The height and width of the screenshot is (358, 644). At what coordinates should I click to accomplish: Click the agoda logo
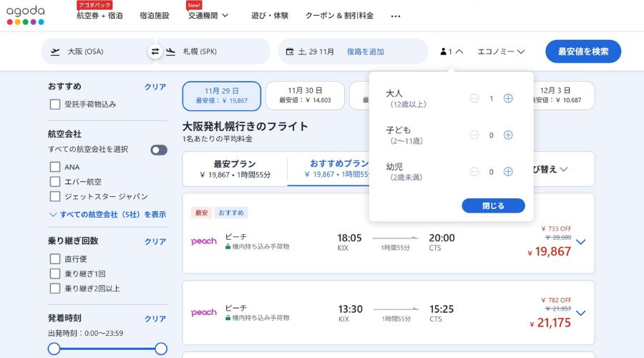[26, 15]
